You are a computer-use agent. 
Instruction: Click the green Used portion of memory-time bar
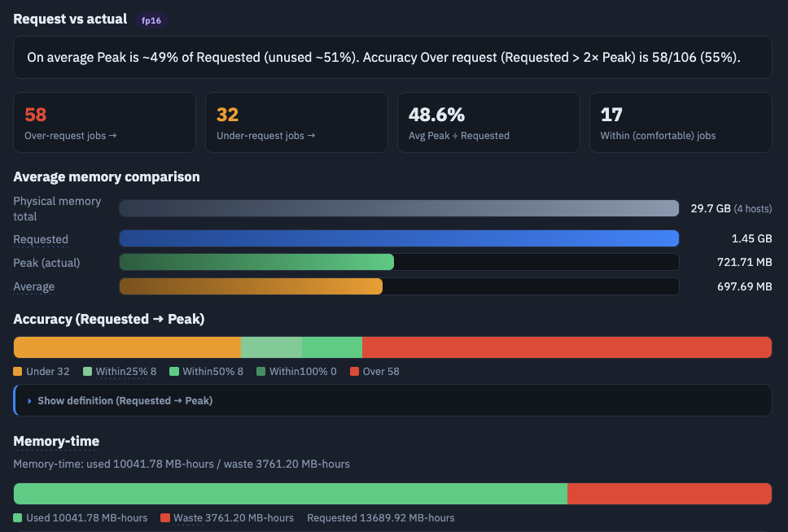[291, 494]
